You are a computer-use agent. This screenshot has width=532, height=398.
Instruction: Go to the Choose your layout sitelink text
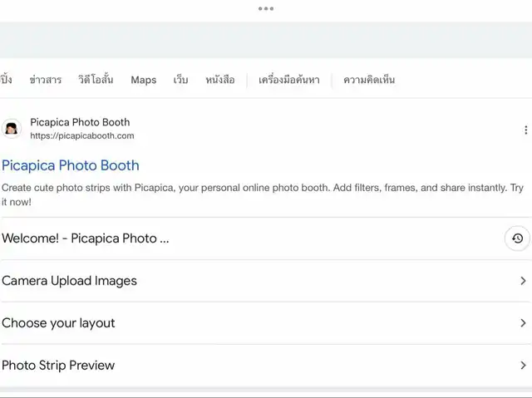pyautogui.click(x=58, y=323)
